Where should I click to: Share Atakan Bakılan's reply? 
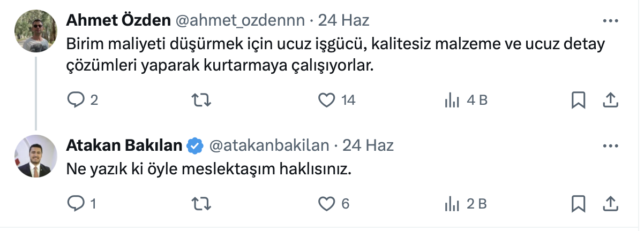pos(611,203)
